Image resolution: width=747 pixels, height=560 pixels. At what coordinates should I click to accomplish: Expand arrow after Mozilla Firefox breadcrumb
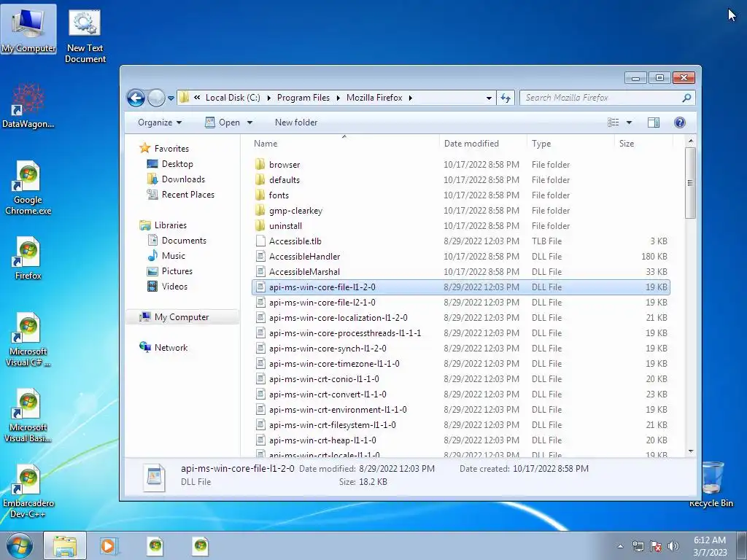coord(410,98)
